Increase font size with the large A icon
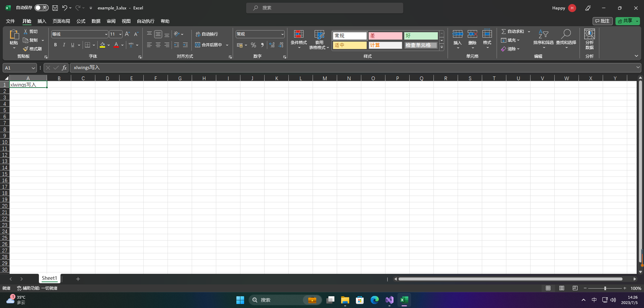Viewport: 644px width, 308px height. [x=127, y=34]
